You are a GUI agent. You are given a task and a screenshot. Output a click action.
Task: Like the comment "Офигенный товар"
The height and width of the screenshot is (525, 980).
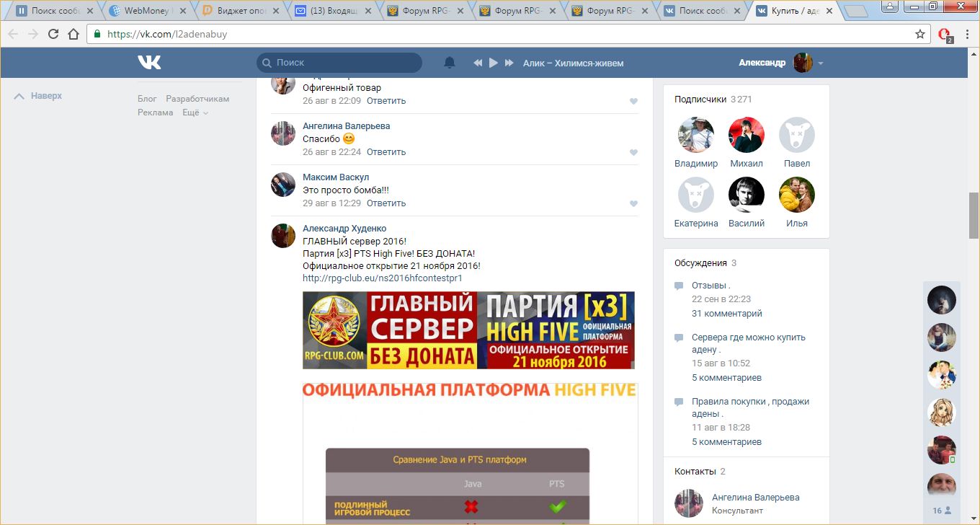633,101
